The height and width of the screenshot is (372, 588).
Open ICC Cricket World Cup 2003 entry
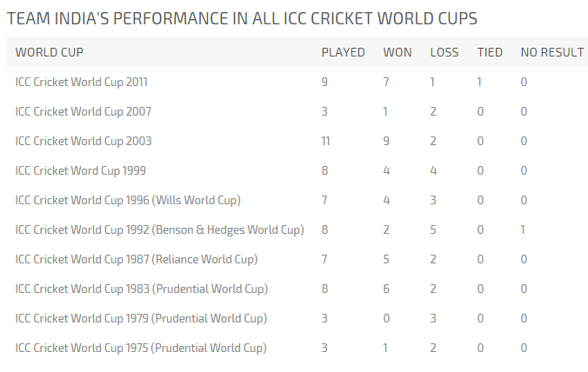pyautogui.click(x=83, y=141)
